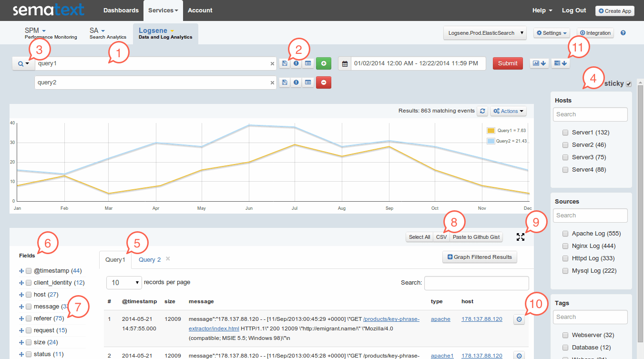Click Log Out in the top bar
Viewport: 644px width, 359px height.
(x=574, y=10)
